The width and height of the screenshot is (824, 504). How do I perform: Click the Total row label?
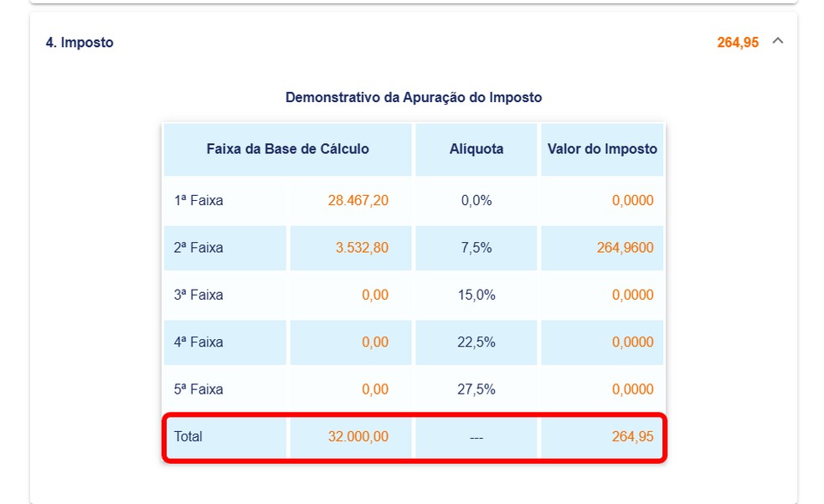(188, 436)
